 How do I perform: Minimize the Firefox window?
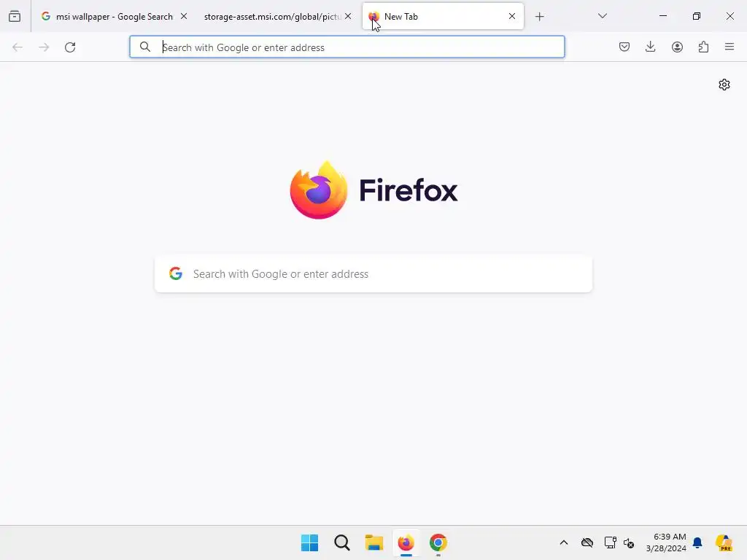[662, 16]
